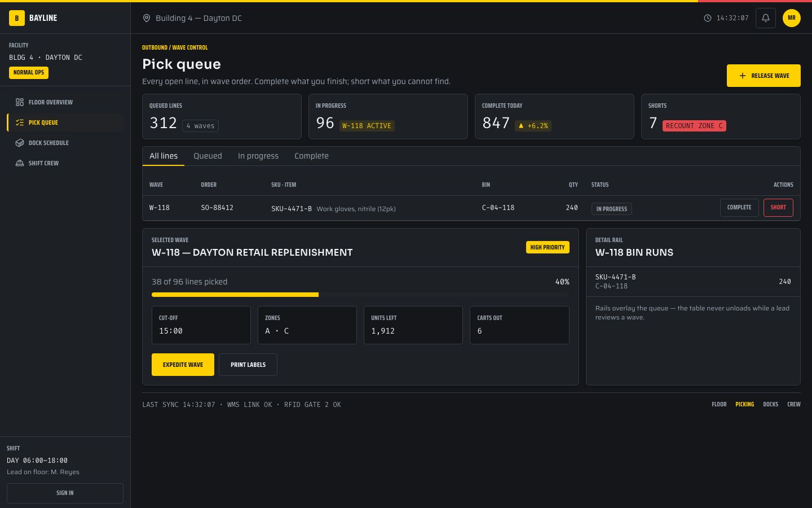Click the In Progress status pill
812x508 pixels.
[x=612, y=209]
